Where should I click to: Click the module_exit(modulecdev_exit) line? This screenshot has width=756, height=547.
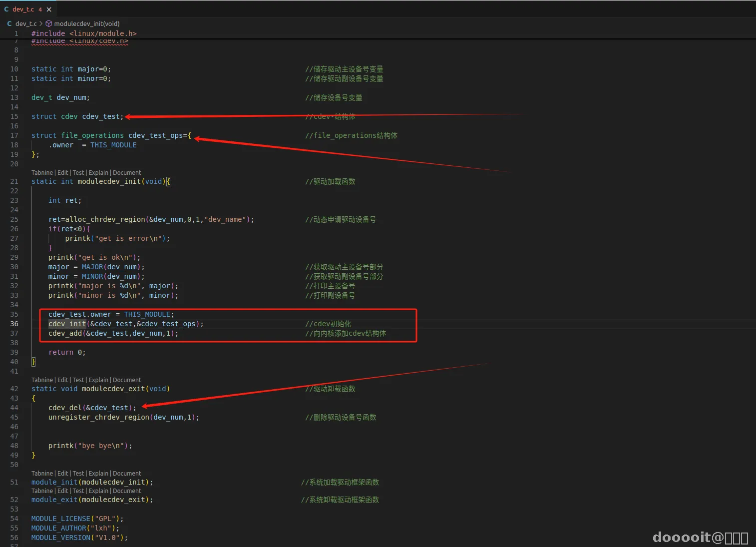(x=92, y=500)
